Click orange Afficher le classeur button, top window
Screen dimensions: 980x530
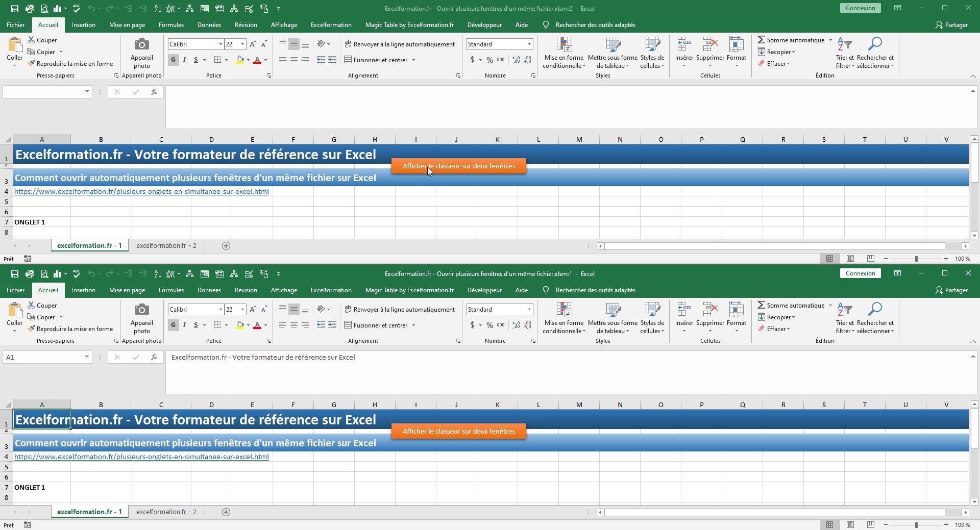tap(459, 166)
